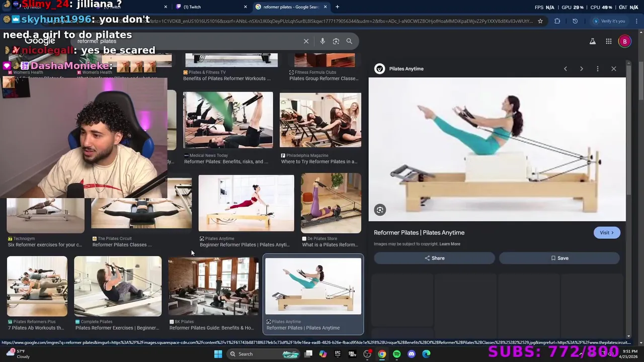Viewport: 644px width, 362px height.
Task: Open Search Labs flask icon
Action: (593, 41)
